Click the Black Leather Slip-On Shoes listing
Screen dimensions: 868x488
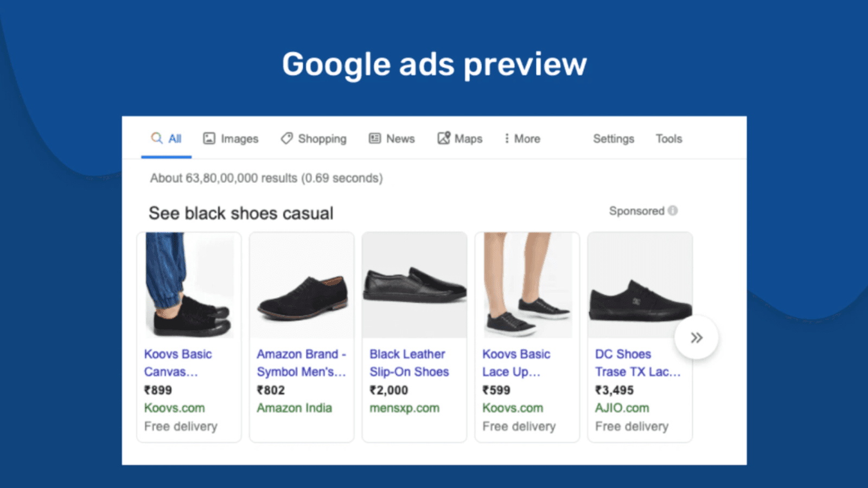[409, 363]
